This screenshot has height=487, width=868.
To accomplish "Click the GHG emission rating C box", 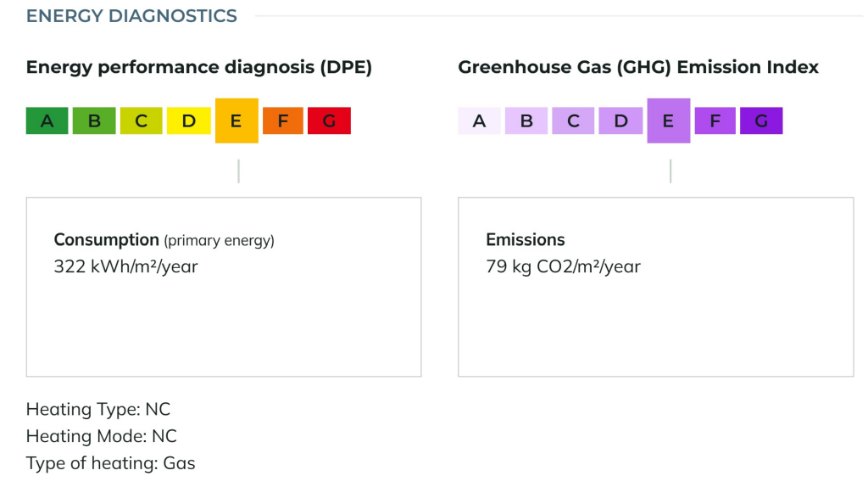I will pyautogui.click(x=574, y=120).
